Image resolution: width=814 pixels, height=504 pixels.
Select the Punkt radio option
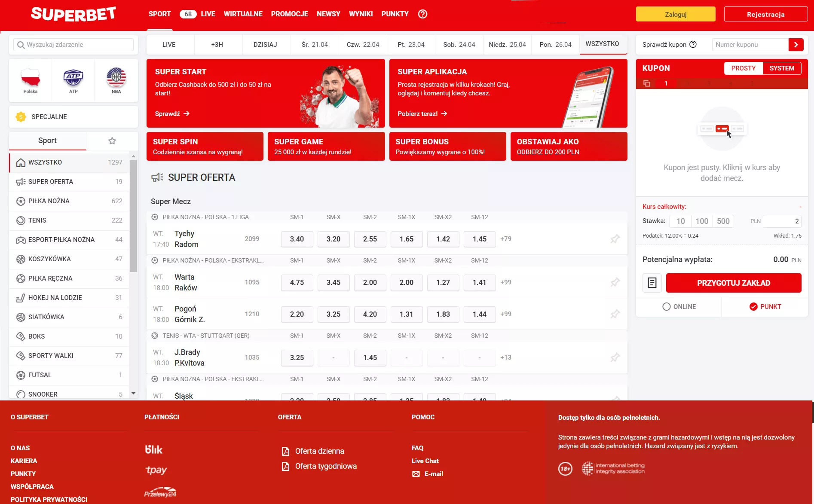click(765, 307)
